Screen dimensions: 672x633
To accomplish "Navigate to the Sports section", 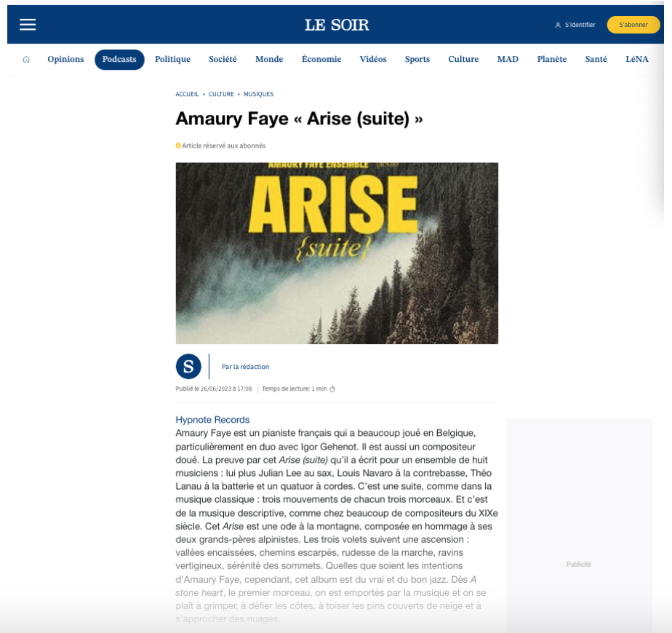I will click(x=417, y=60).
